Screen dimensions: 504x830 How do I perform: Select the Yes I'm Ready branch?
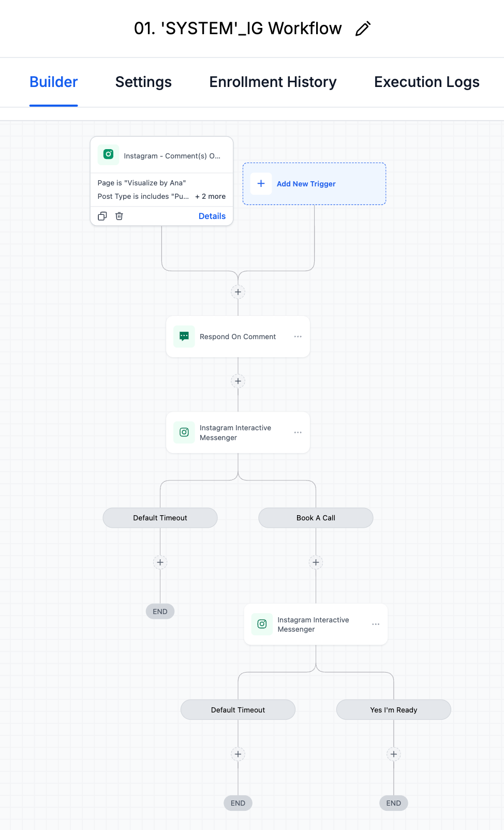tap(394, 710)
